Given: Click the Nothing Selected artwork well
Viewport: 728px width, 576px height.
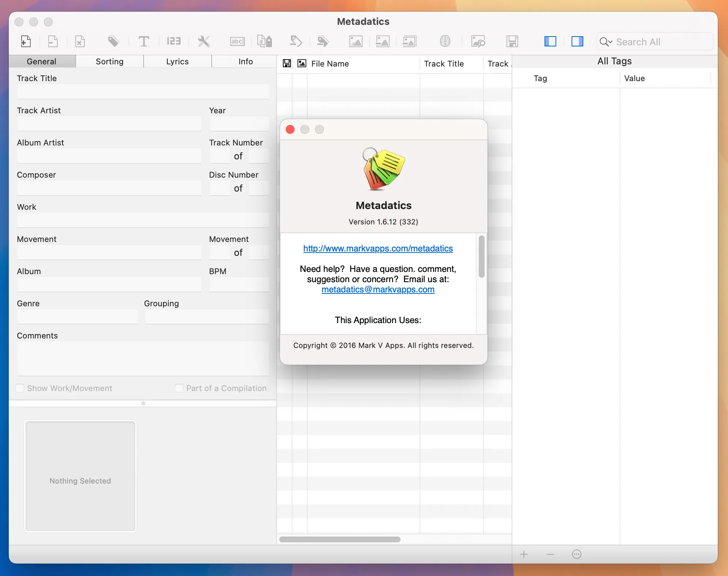Looking at the screenshot, I should tap(80, 476).
